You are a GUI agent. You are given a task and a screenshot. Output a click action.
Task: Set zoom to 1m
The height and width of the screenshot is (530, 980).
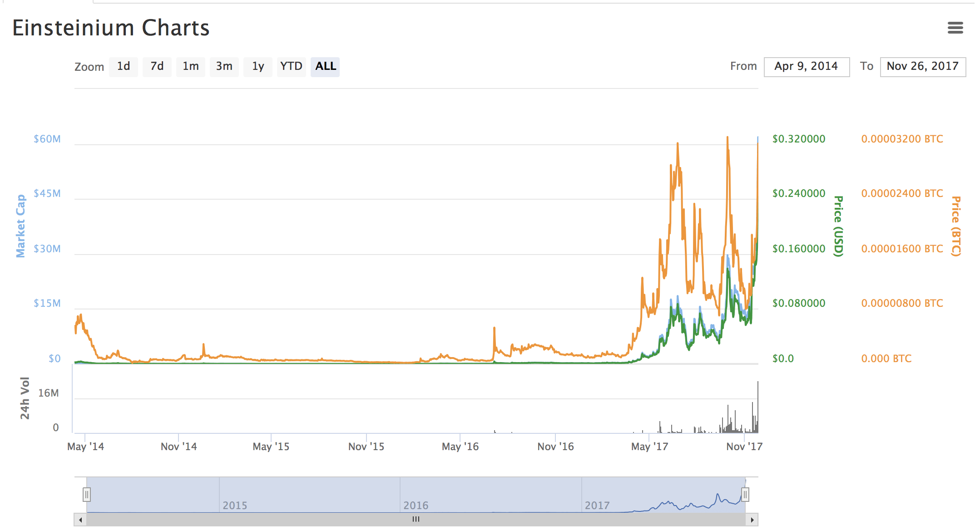point(191,67)
